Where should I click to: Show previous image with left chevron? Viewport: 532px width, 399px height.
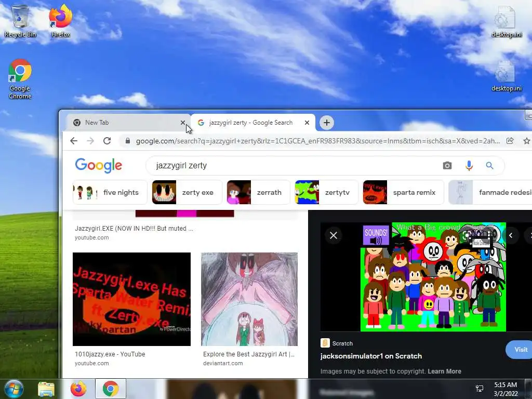click(x=511, y=235)
